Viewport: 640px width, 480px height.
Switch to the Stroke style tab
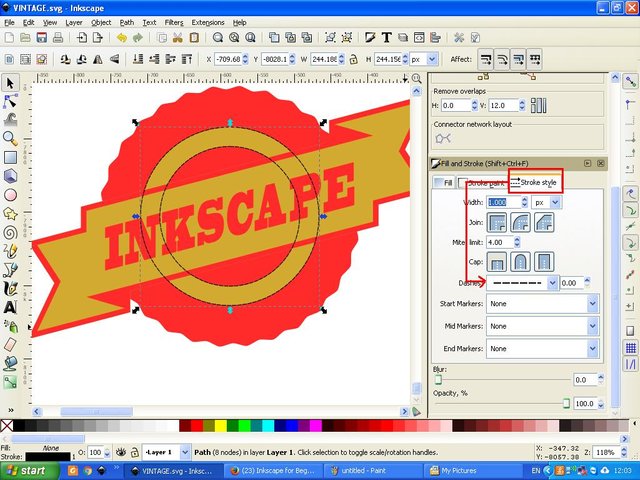click(534, 182)
